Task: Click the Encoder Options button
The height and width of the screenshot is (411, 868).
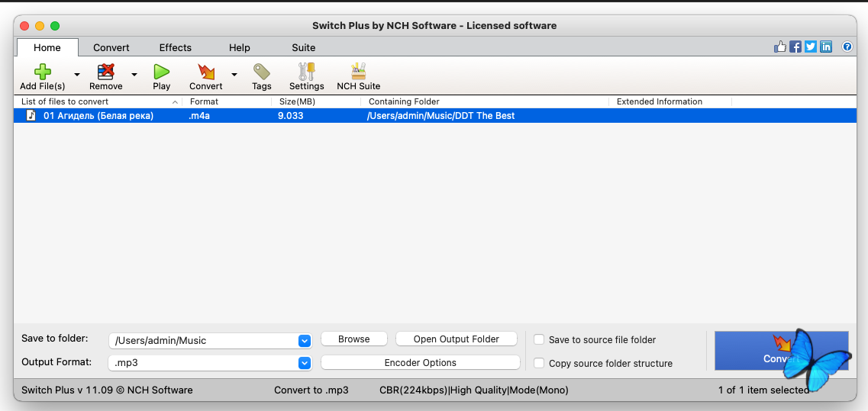Action: 421,363
